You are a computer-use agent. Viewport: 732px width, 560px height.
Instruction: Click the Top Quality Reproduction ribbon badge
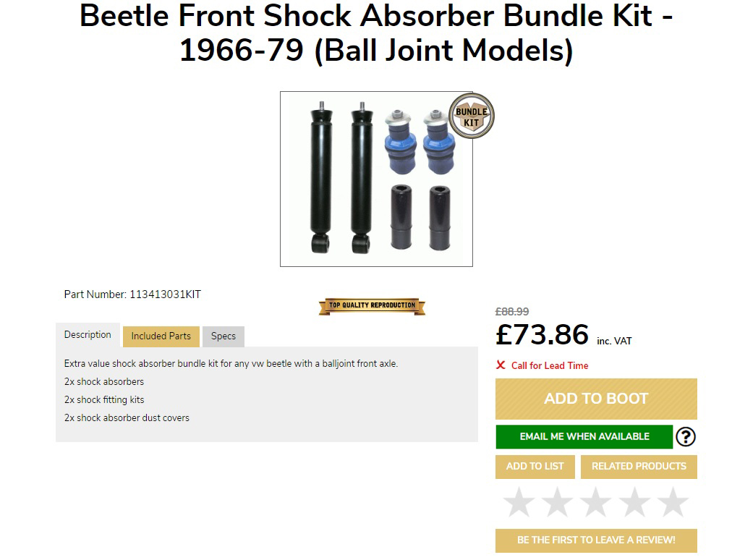[372, 306]
